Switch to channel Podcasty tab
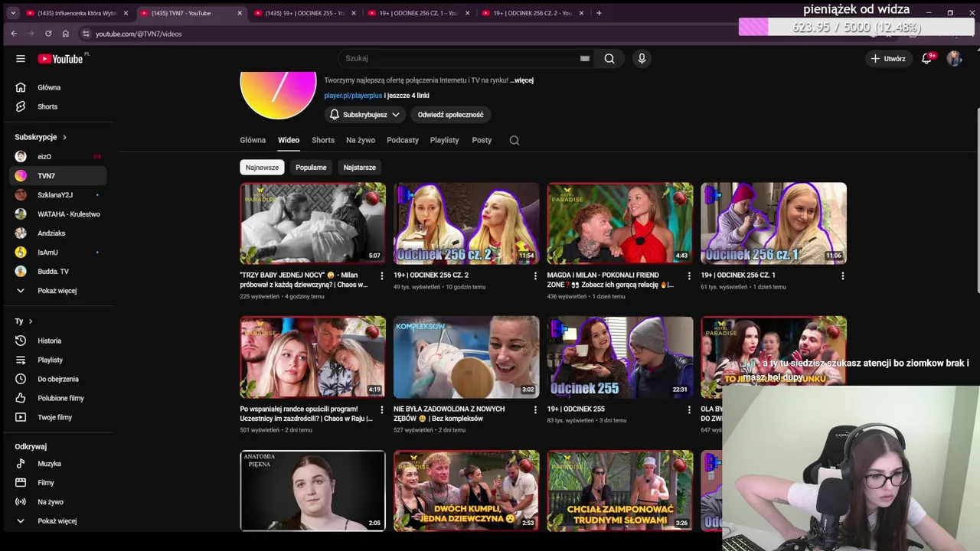 click(x=403, y=140)
